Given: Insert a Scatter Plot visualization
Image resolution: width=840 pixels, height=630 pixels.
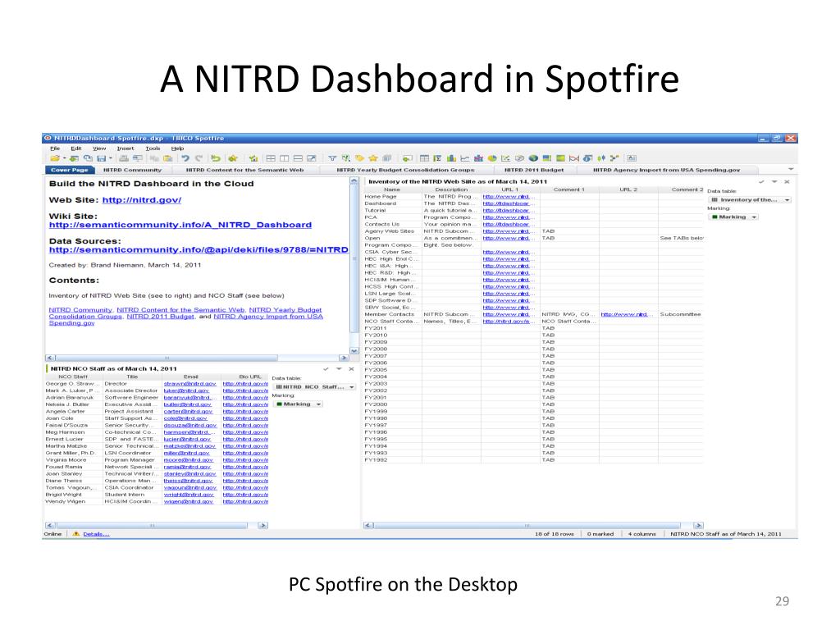Looking at the screenshot, I should (505, 158).
